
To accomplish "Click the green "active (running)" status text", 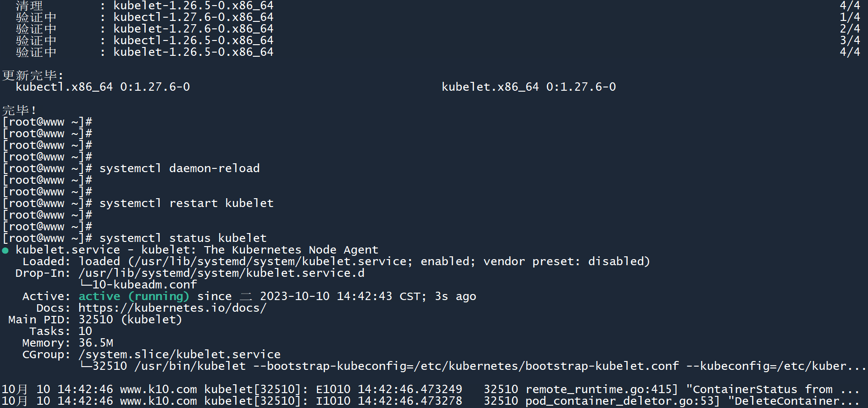I will click(134, 296).
